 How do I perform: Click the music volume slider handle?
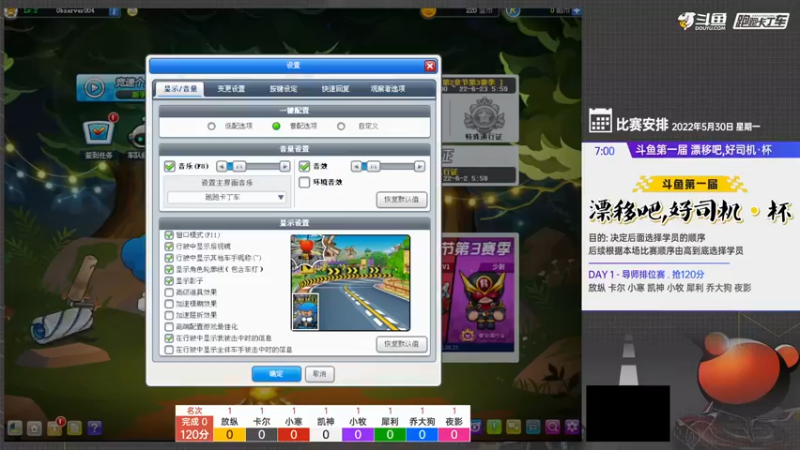tap(239, 166)
